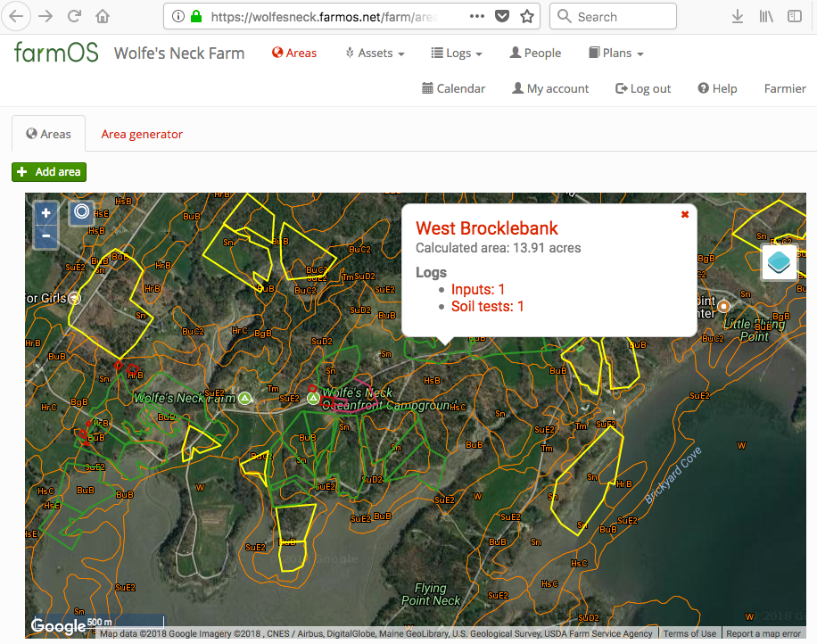Switch to the Area generator tab
Screen dimensions: 817x644
142,134
